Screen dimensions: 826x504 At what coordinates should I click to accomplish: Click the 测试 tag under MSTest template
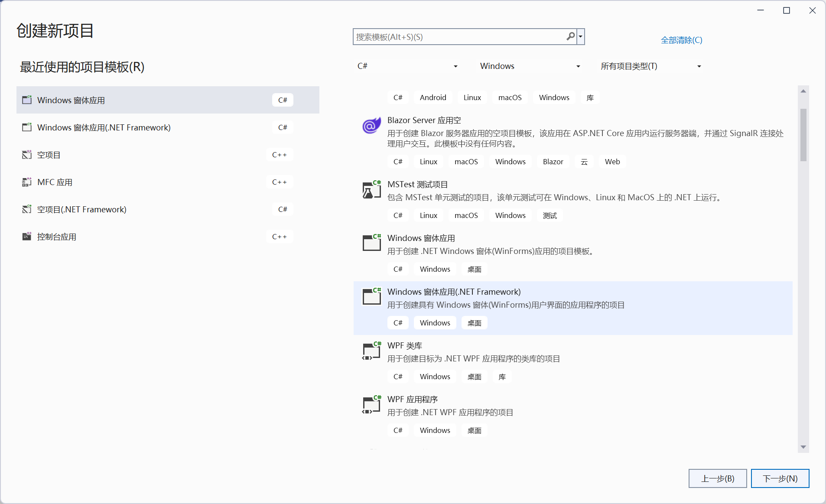tap(550, 215)
